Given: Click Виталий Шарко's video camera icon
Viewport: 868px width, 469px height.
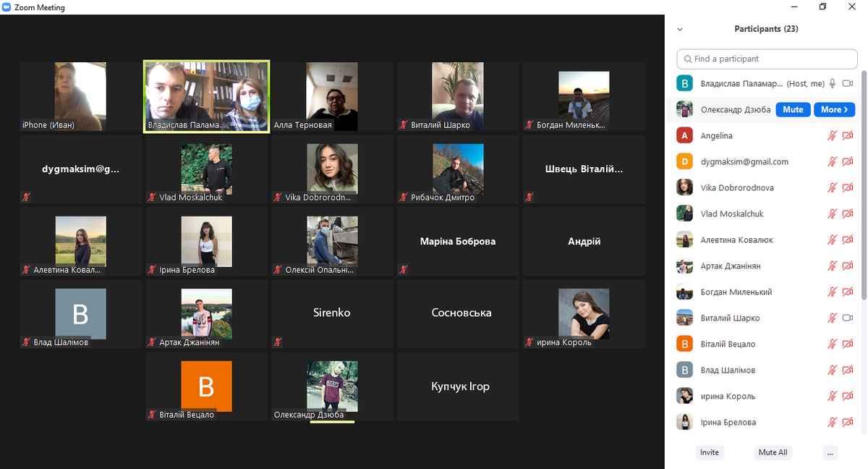Looking at the screenshot, I should pyautogui.click(x=848, y=318).
